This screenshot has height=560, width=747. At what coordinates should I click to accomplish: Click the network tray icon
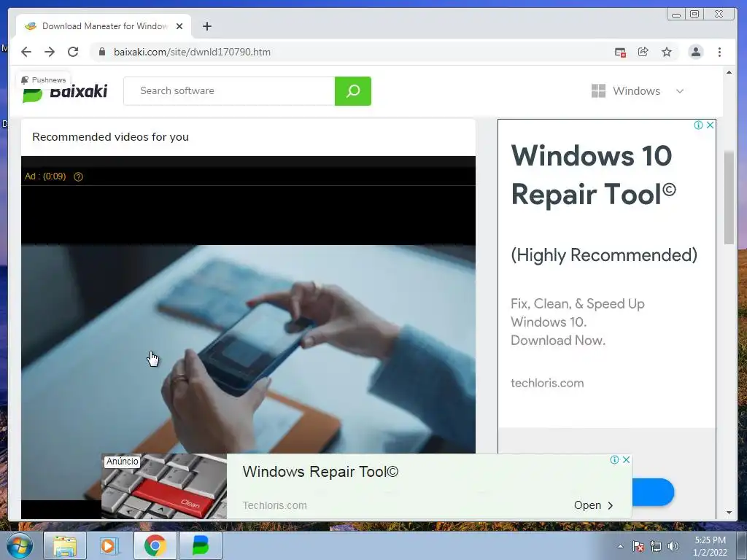656,546
